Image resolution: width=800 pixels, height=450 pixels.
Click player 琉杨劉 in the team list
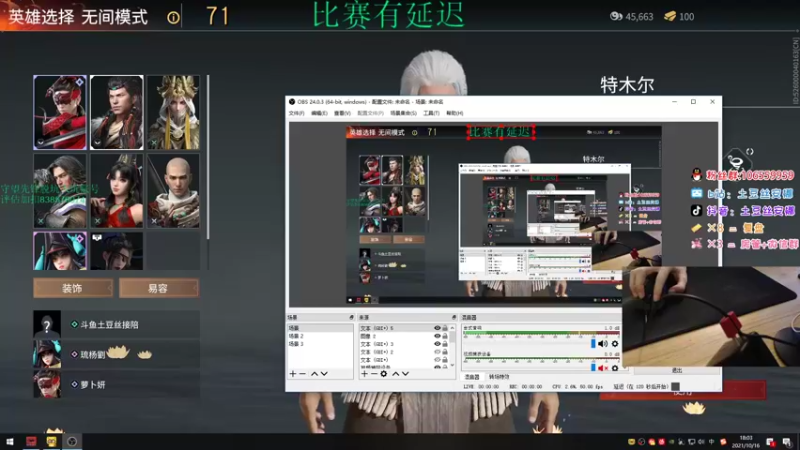(116, 354)
